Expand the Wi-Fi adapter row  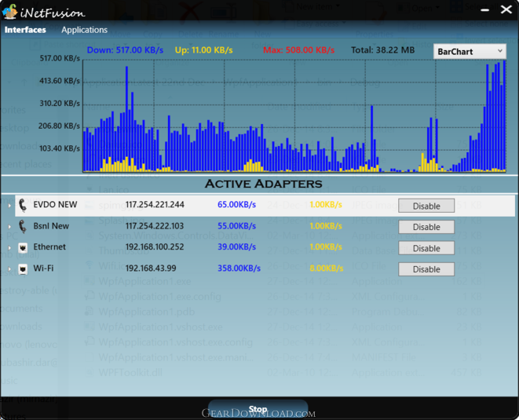point(9,268)
